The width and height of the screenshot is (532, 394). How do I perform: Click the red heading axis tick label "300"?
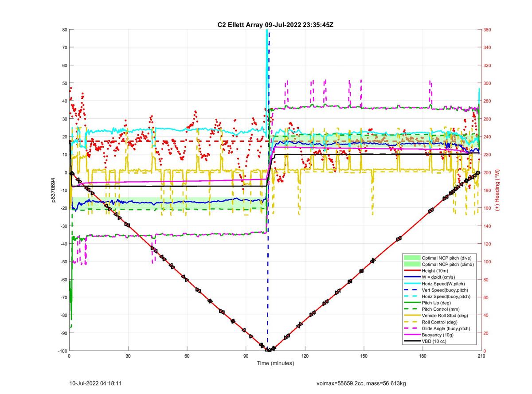[488, 83]
